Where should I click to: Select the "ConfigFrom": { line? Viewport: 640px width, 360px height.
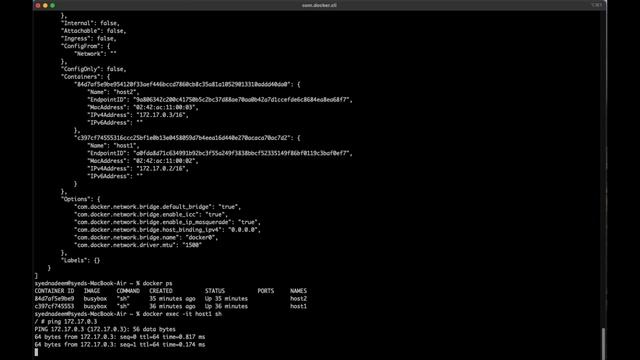(x=85, y=46)
